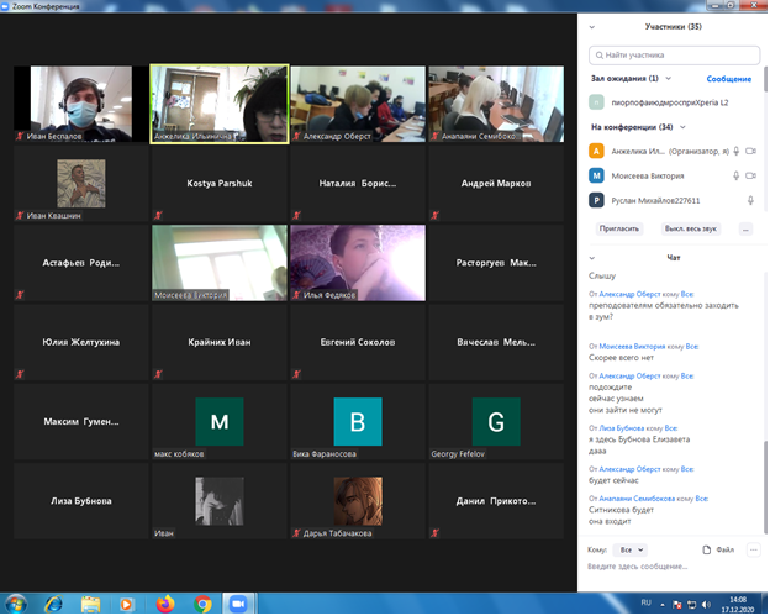Viewport: 768px width, 614px height.
Task: Click the microphone icon for Анжелика (Организатор)
Action: point(736,151)
